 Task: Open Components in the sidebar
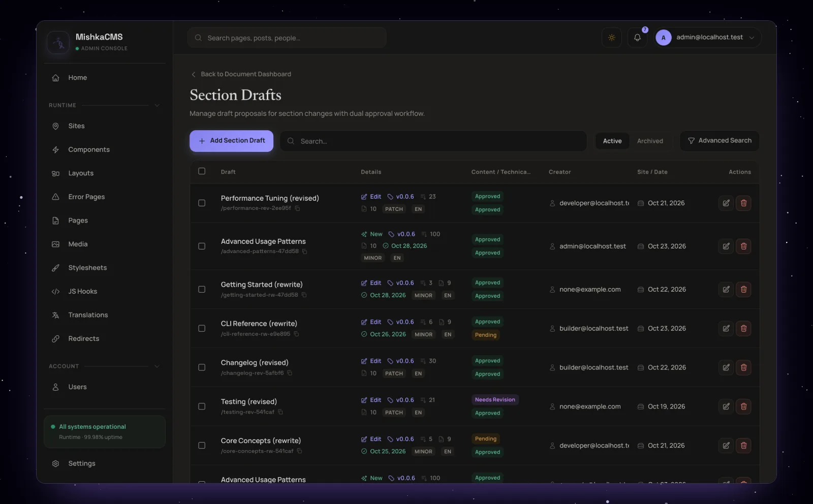(x=105, y=150)
